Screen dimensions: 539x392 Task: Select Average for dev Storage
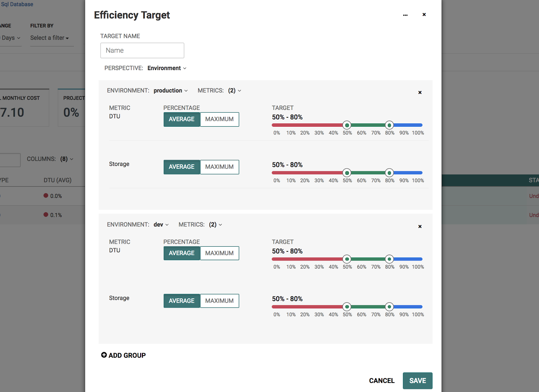click(182, 301)
